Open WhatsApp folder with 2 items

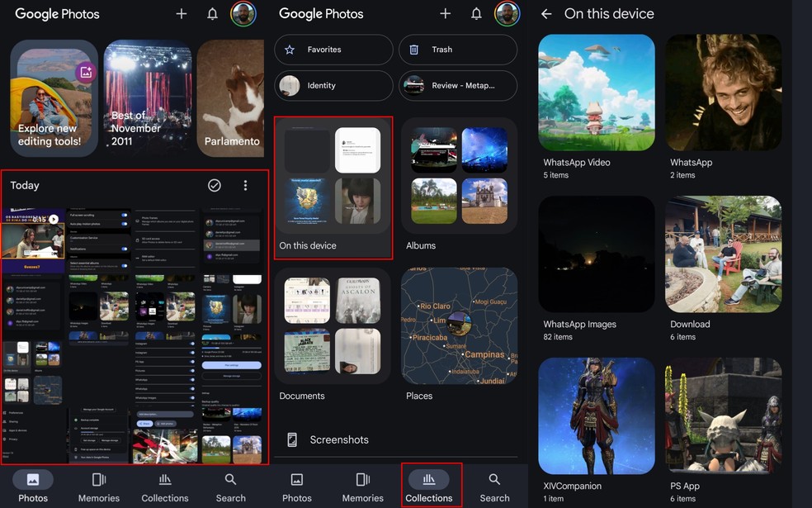[x=724, y=107]
